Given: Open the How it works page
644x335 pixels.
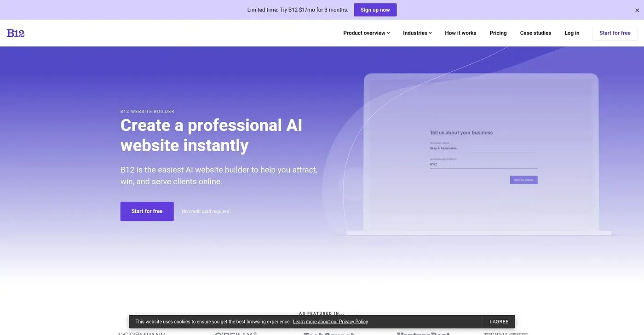Looking at the screenshot, I should 460,33.
